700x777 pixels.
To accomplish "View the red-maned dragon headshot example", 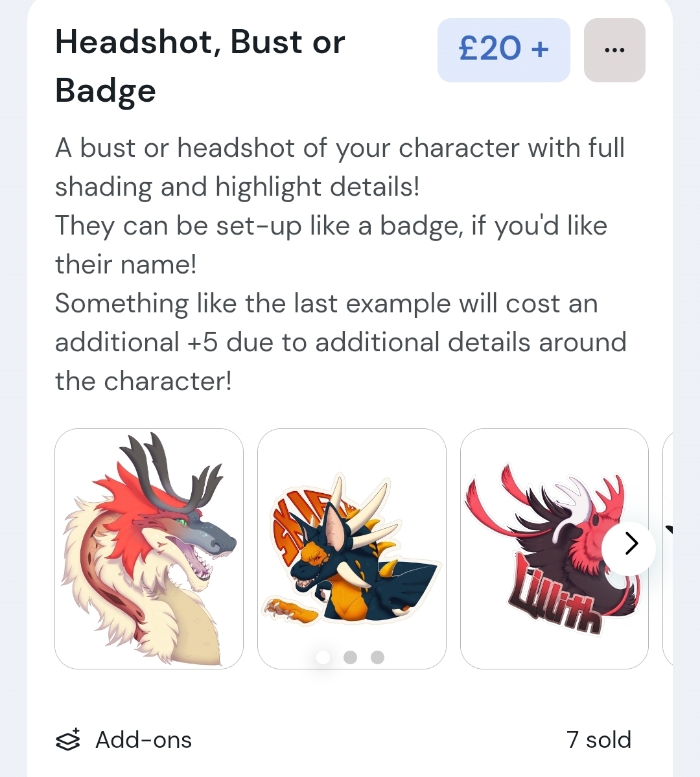I will [149, 548].
